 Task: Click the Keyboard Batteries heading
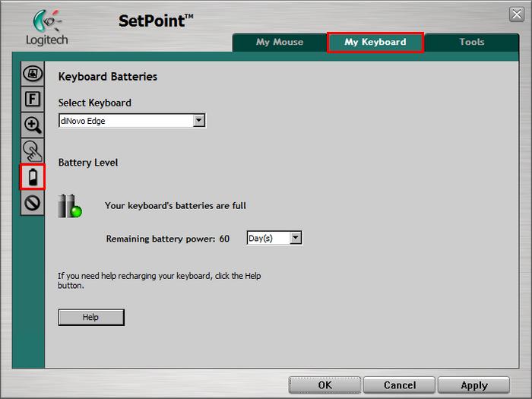point(108,77)
